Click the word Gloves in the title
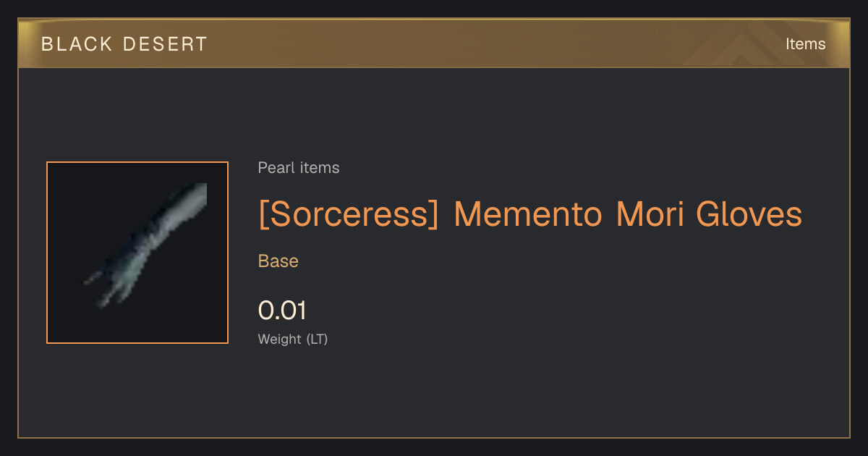The width and height of the screenshot is (868, 456). pyautogui.click(x=749, y=214)
